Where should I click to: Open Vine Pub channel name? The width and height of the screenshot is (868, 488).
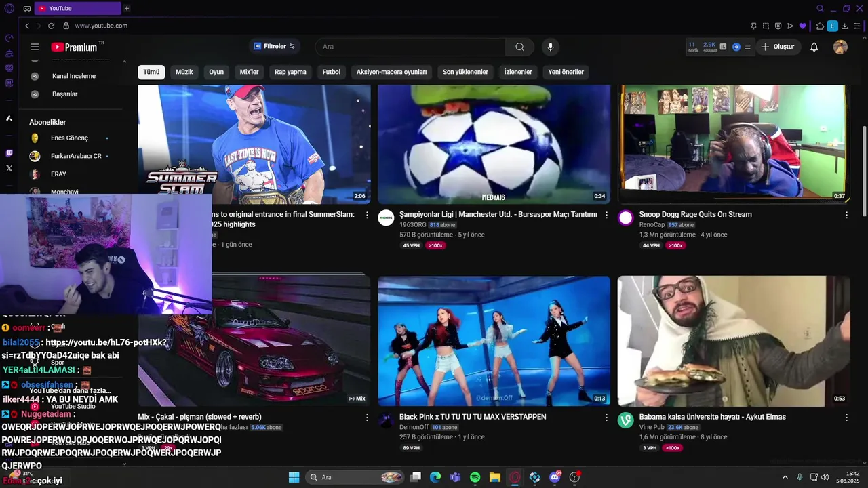[x=652, y=428]
